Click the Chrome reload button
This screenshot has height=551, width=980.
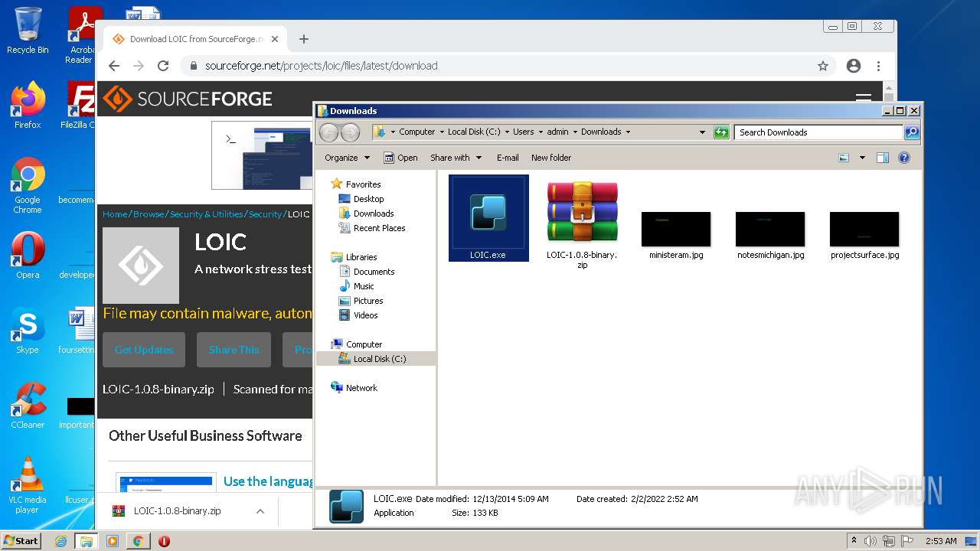(x=163, y=66)
